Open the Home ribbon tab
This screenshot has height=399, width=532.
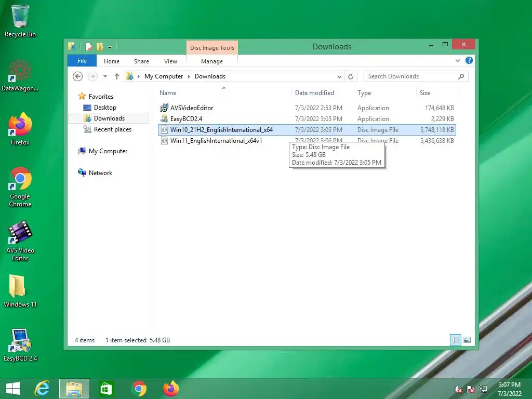tap(112, 61)
